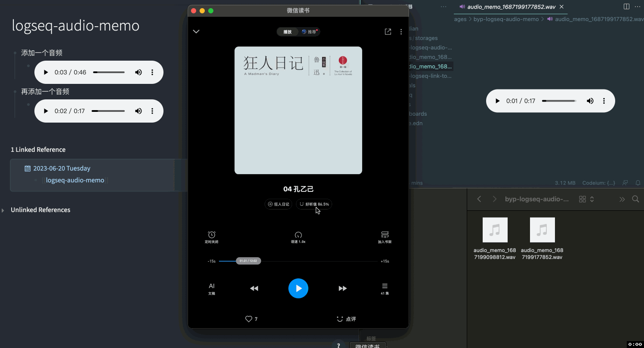Open logseq-audio-memo linked reference
This screenshot has width=644, height=348.
75,180
